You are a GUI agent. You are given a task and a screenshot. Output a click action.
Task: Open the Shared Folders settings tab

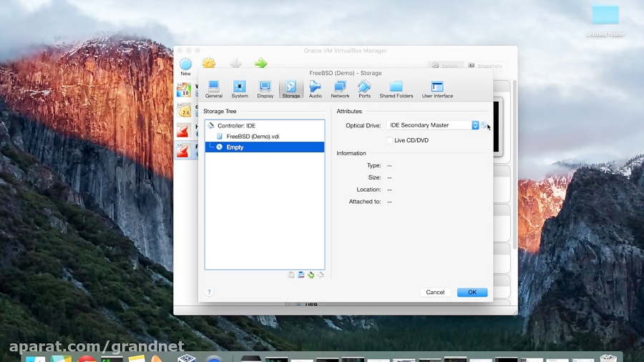(x=396, y=89)
